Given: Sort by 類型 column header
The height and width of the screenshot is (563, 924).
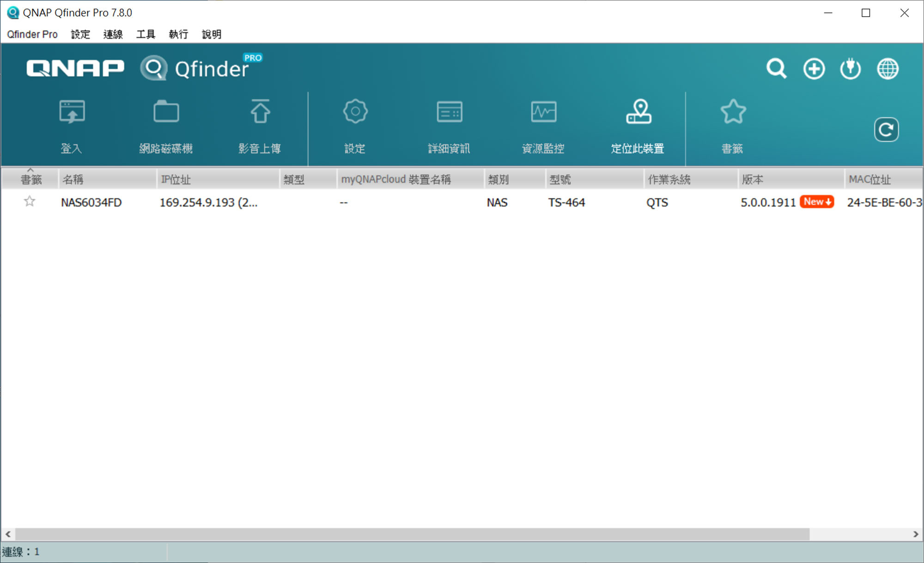Looking at the screenshot, I should pos(308,179).
